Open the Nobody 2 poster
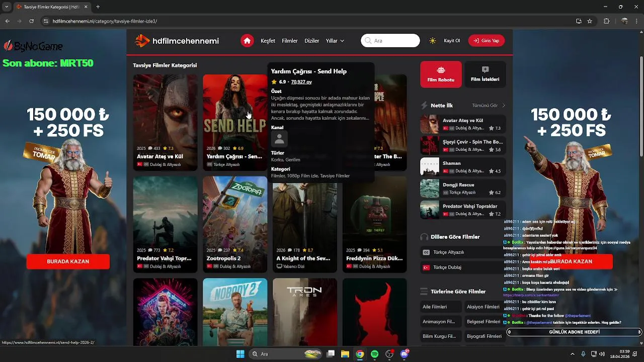The height and width of the screenshot is (362, 644). tap(235, 312)
